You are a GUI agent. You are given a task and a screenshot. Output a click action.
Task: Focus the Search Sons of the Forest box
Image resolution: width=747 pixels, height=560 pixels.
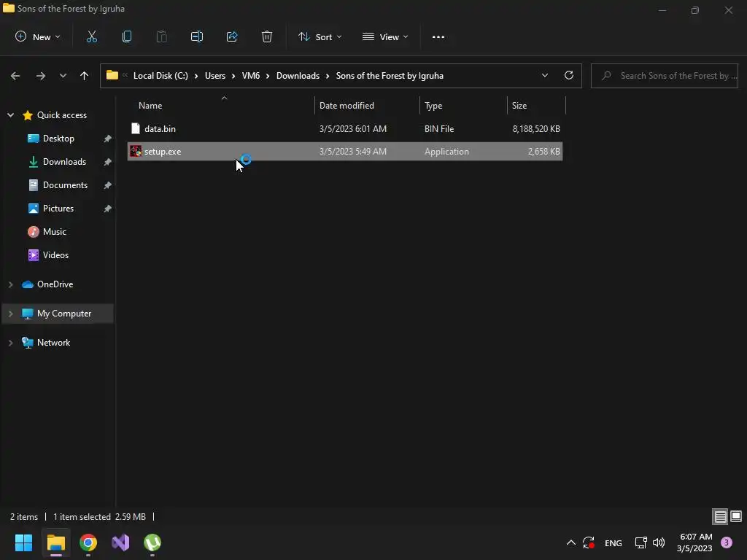[665, 76]
